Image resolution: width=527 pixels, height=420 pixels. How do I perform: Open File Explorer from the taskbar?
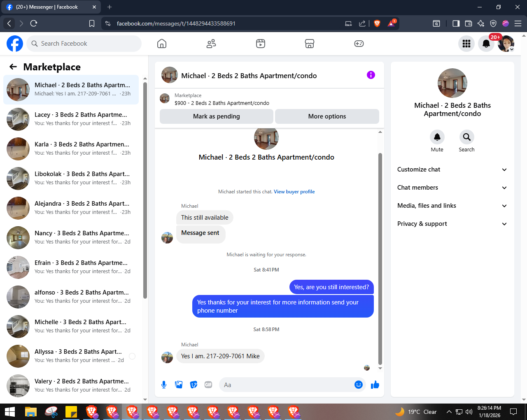click(31, 412)
